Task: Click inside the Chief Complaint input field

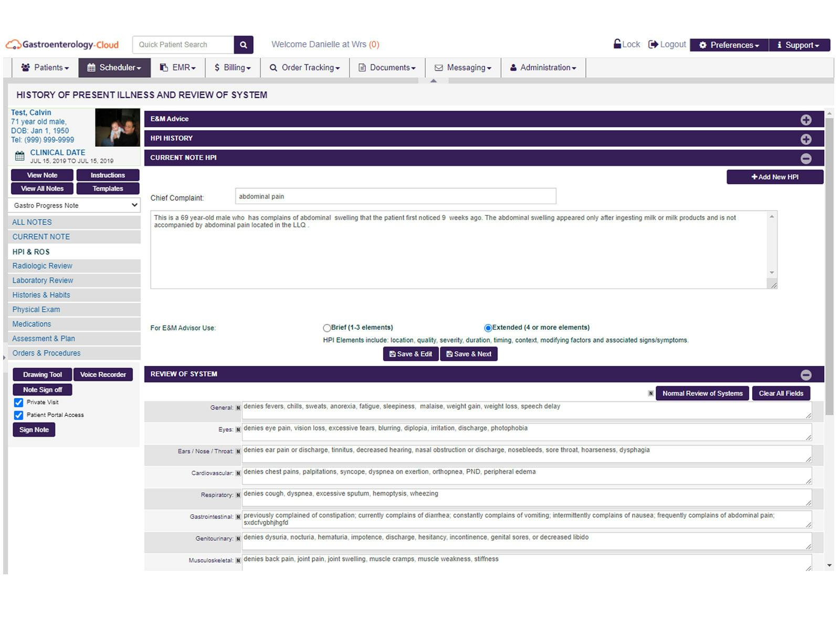Action: [394, 196]
